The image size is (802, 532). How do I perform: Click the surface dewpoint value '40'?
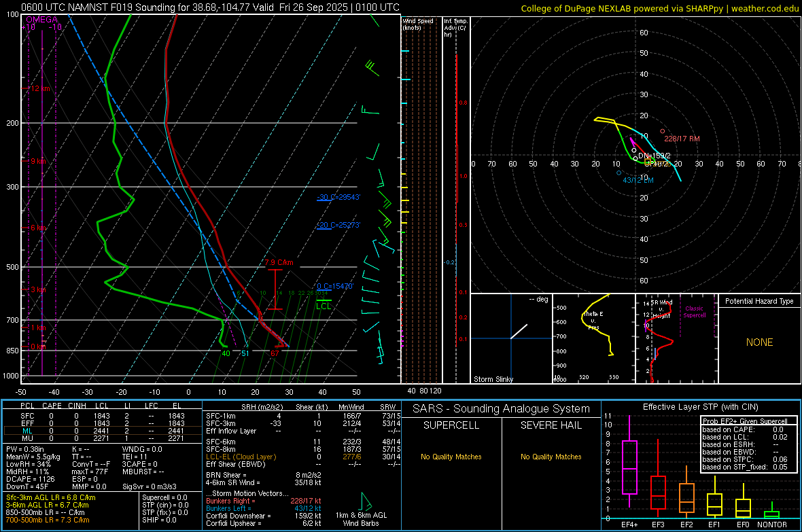226,353
